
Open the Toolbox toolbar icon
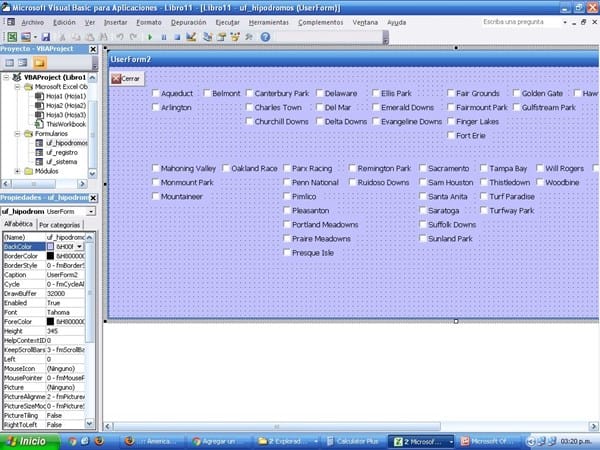(249, 37)
